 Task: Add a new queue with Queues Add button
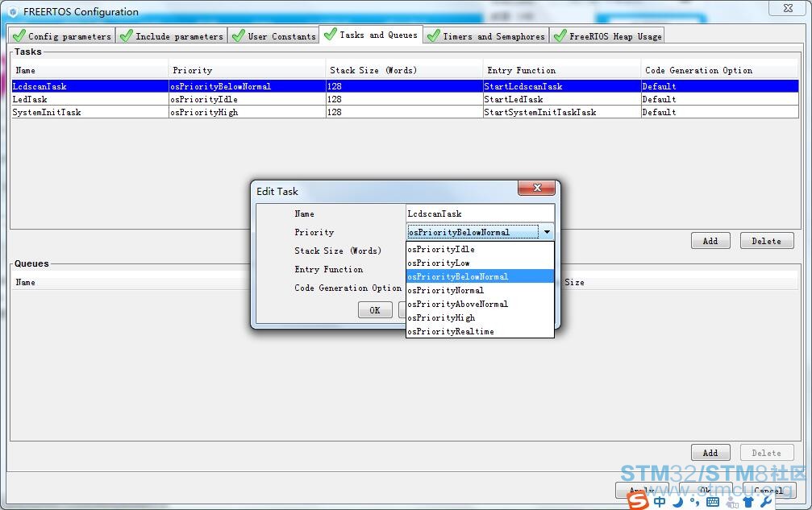tap(710, 453)
